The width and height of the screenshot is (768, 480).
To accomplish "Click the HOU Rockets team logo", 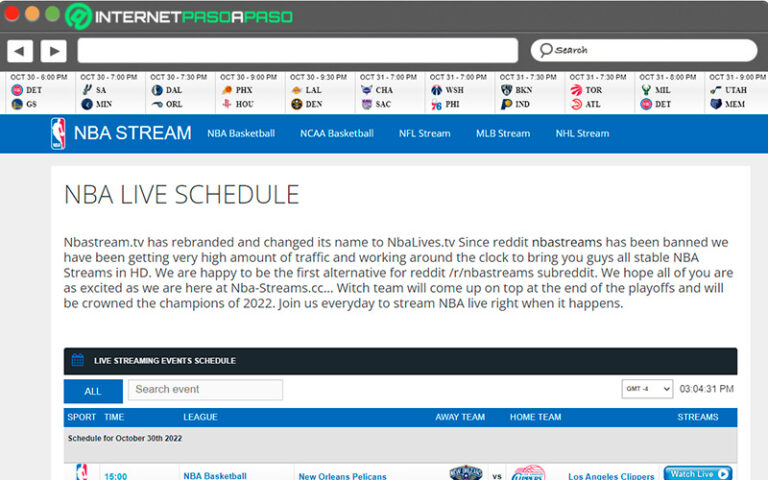I will pyautogui.click(x=227, y=104).
